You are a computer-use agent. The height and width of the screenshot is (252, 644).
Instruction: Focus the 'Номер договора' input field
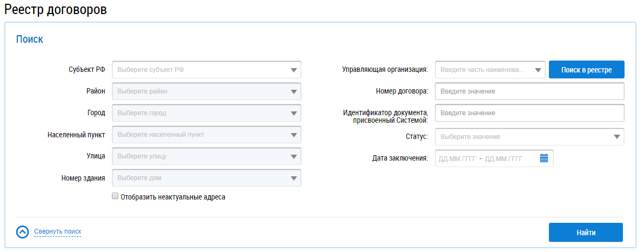[529, 91]
